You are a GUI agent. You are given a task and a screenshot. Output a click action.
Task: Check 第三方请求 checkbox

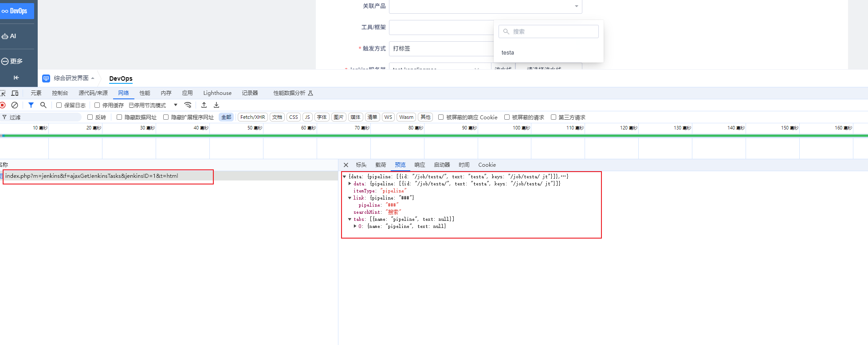click(x=554, y=117)
